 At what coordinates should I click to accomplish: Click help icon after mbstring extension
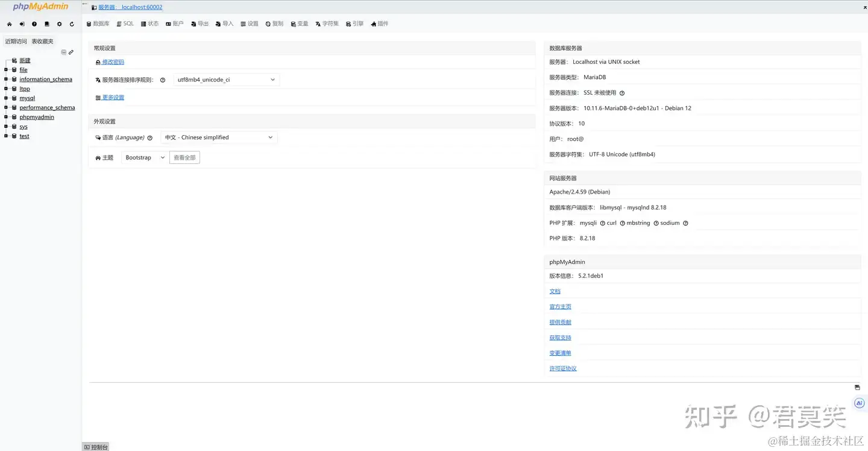coord(656,223)
